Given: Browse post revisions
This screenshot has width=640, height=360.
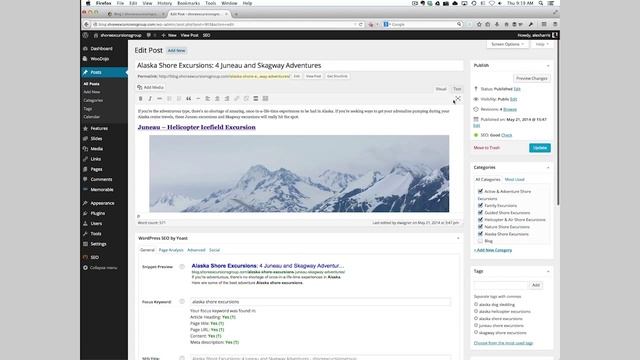Looking at the screenshot, I should pos(510,109).
